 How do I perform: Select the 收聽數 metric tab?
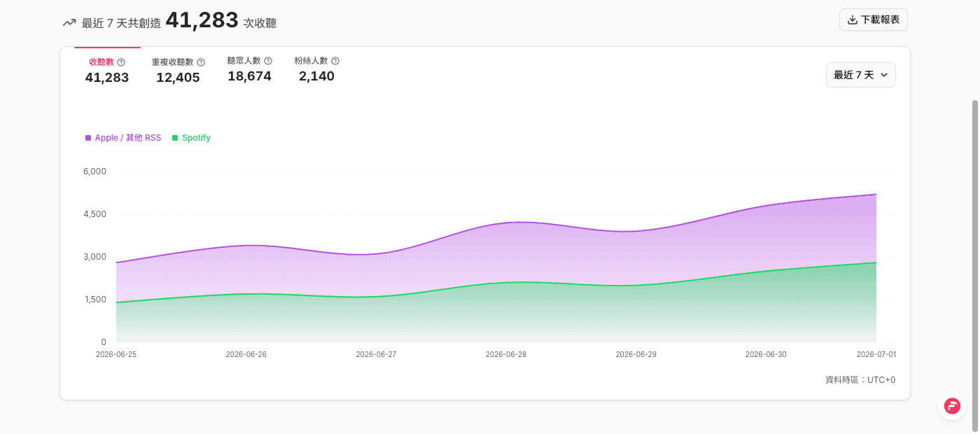coord(107,69)
